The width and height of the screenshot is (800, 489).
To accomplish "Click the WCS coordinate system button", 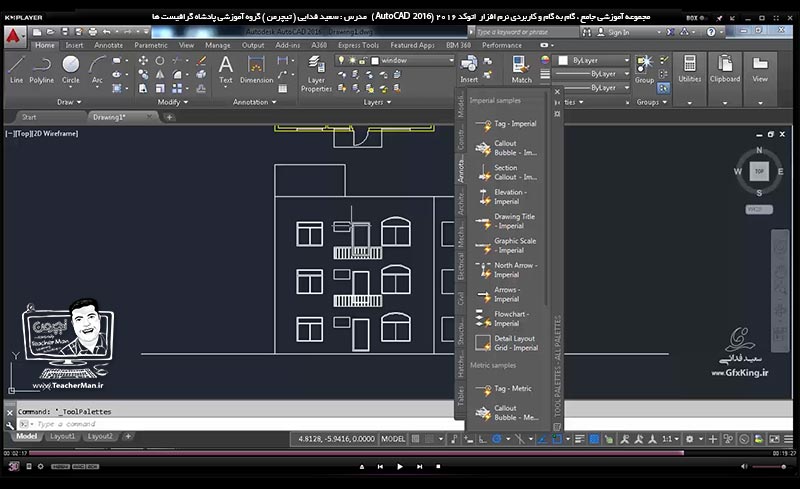I will point(759,209).
